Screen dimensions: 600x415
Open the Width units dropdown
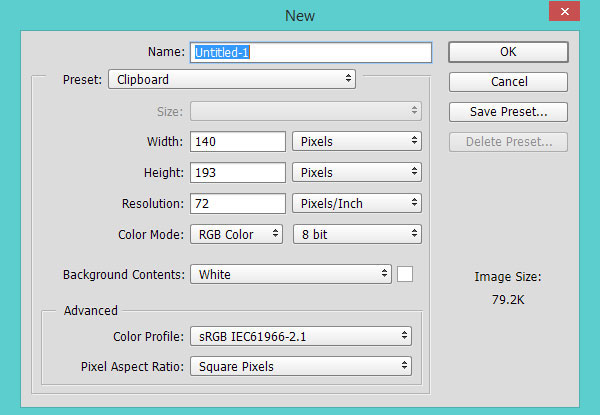point(357,142)
